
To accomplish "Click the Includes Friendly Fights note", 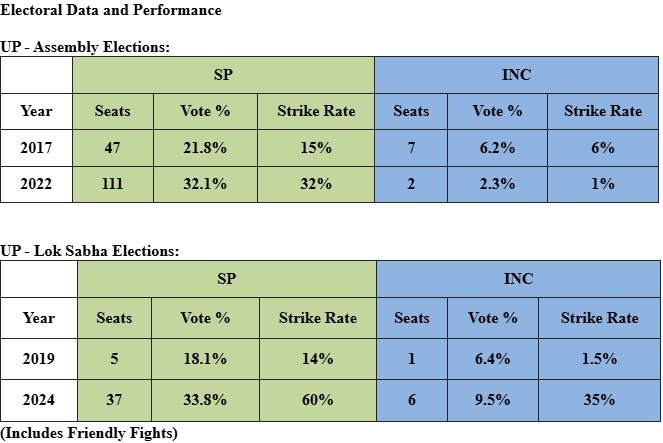I will tap(89, 433).
